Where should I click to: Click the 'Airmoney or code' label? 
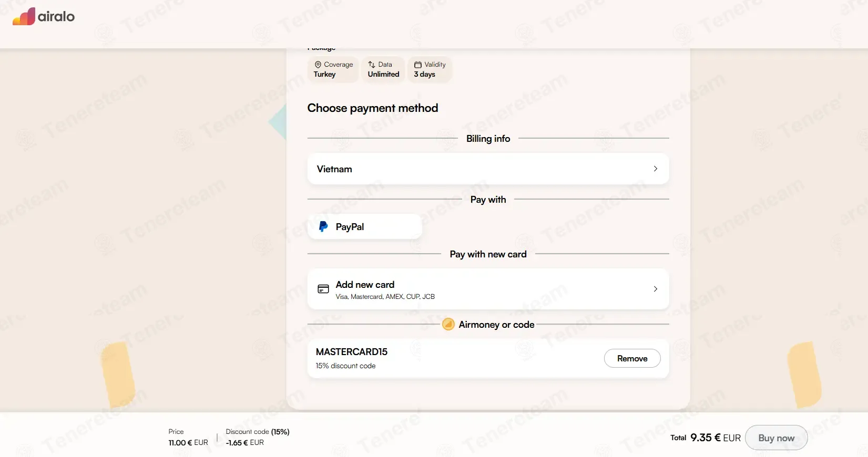click(x=496, y=325)
